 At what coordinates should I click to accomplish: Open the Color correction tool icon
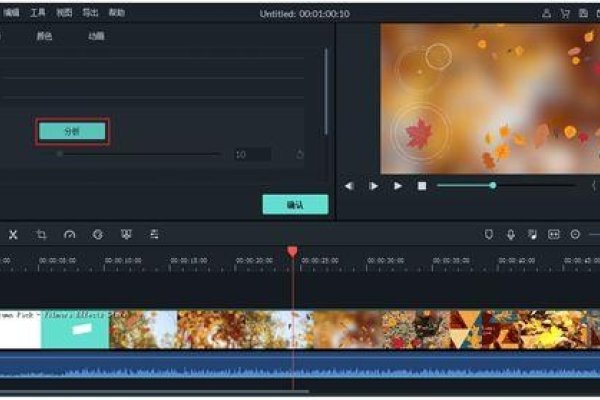[98, 234]
